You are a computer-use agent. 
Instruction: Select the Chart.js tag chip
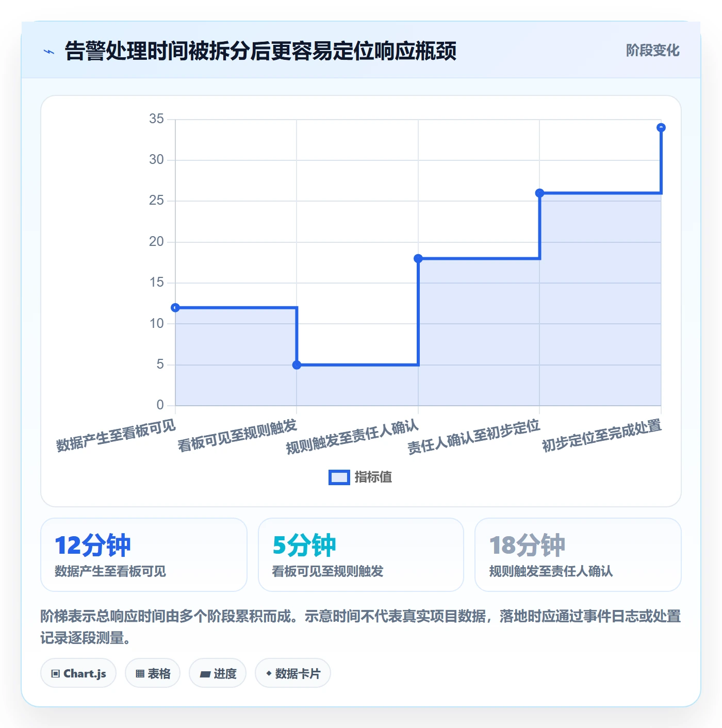[78, 673]
